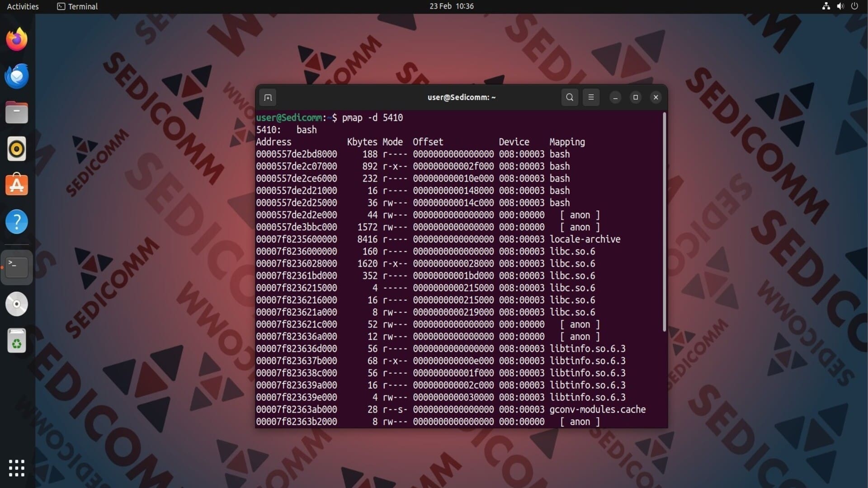Open the Help application
Screen dimensions: 868x488
[x=17, y=222]
